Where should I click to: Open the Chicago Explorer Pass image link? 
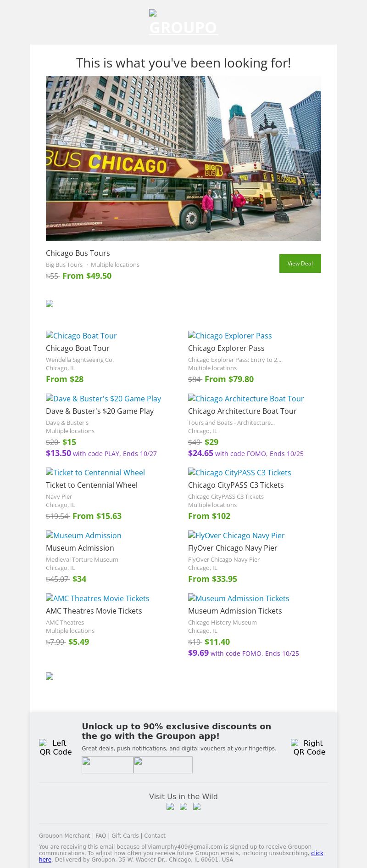[230, 336]
